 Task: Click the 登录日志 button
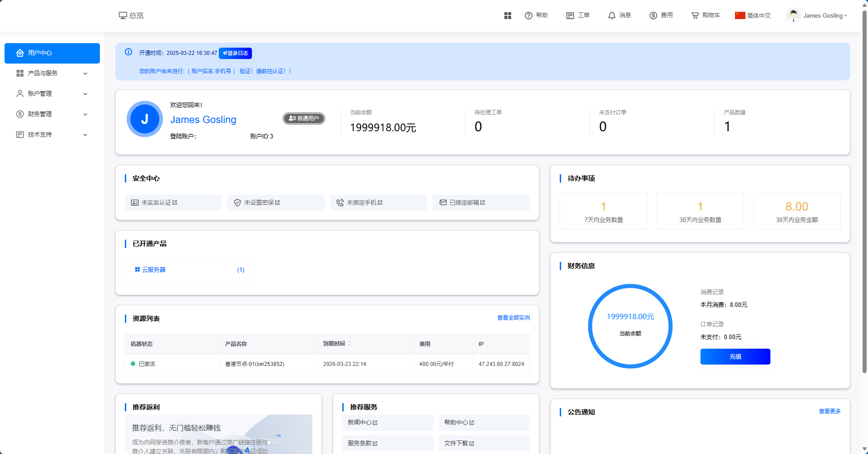click(235, 53)
